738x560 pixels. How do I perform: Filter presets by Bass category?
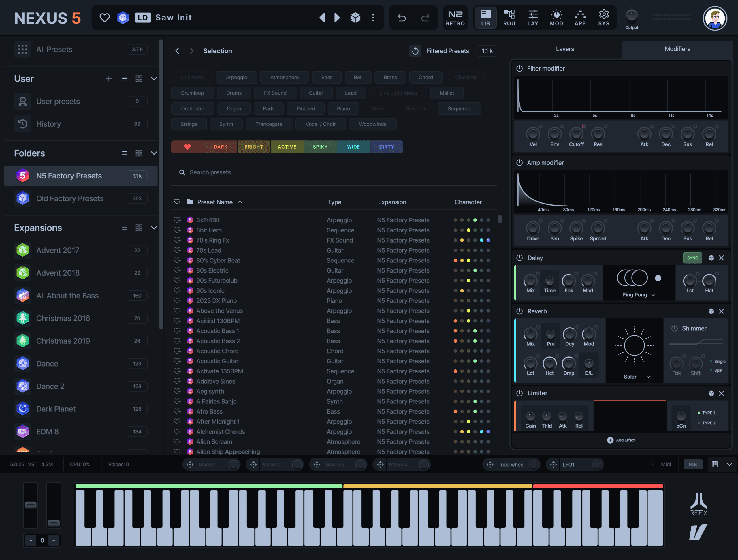(327, 77)
